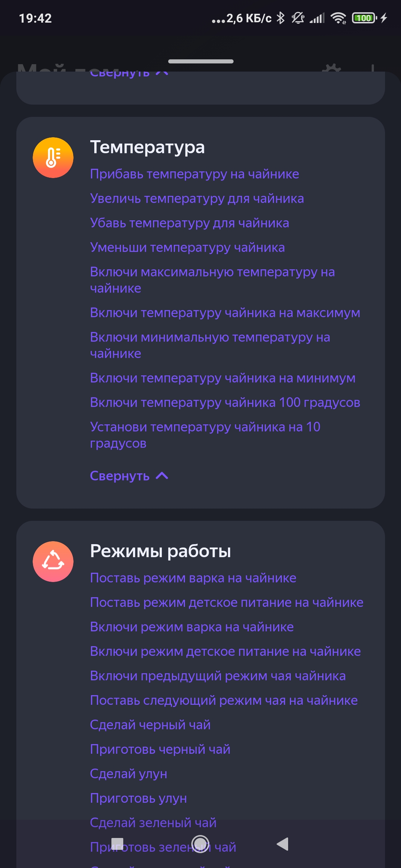Tap the Режимы работы cycle-arrows icon
The height and width of the screenshot is (868, 401).
point(53,561)
